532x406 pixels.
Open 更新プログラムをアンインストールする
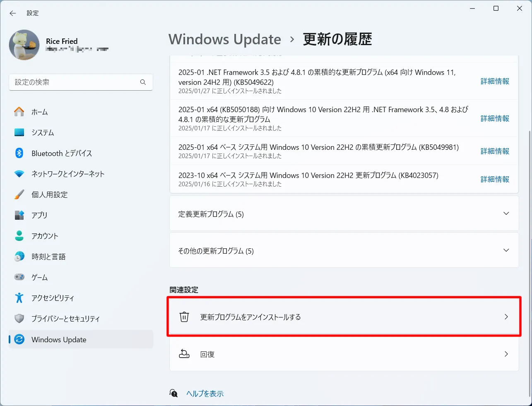click(x=344, y=317)
